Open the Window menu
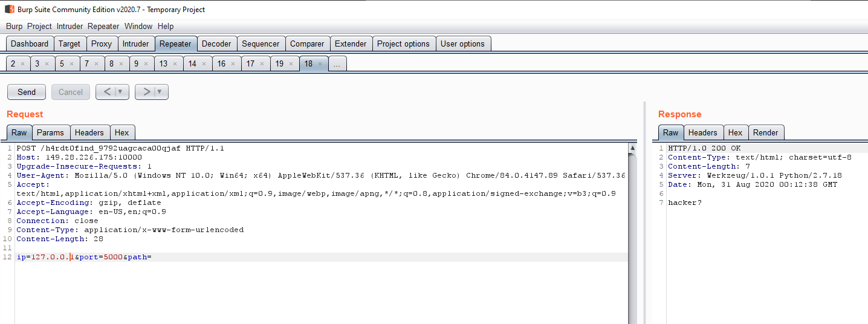 coord(138,26)
